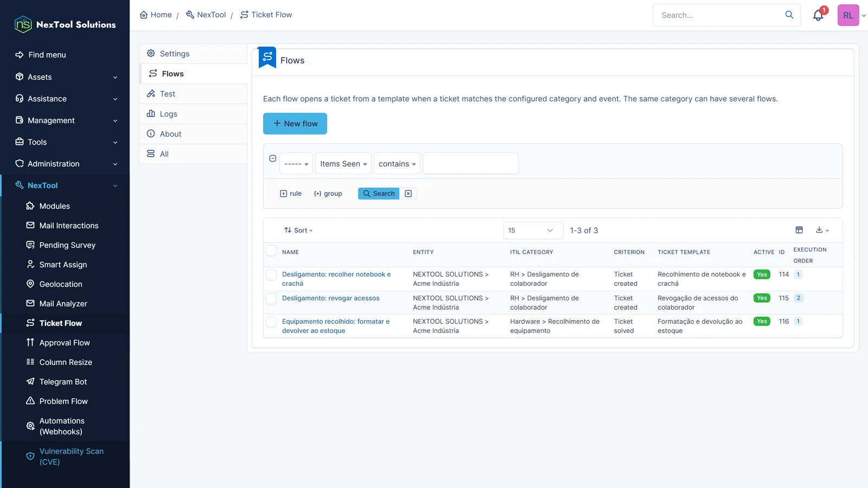This screenshot has height=488, width=868.
Task: Focus the search criteria value field
Action: 470,164
